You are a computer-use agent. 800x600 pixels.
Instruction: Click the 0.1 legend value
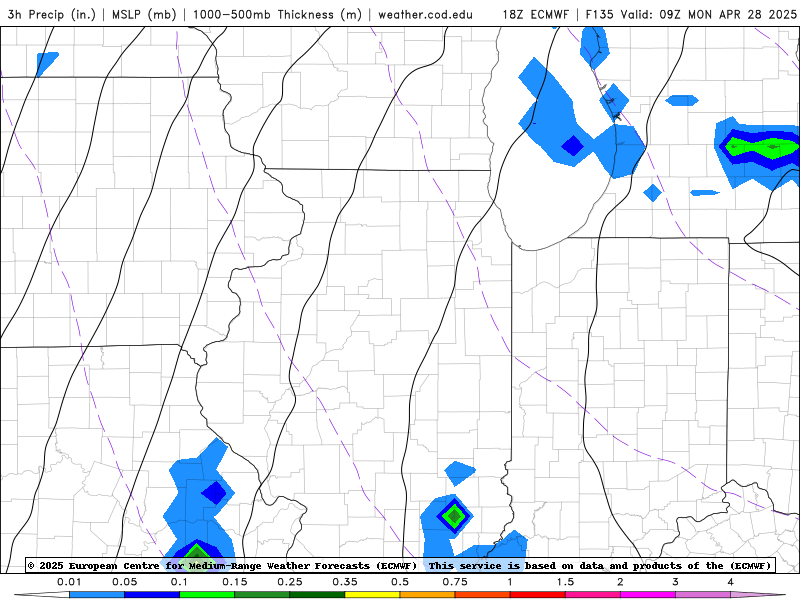179,582
